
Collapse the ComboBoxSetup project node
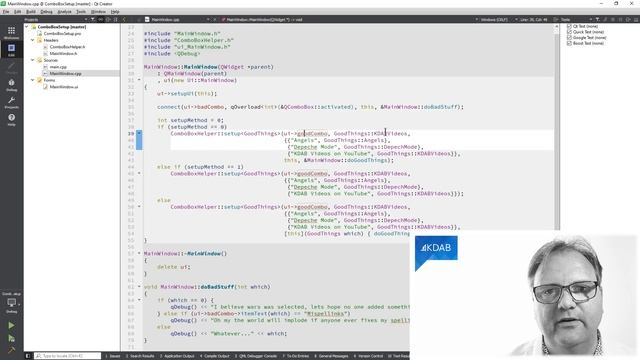tap(27, 27)
